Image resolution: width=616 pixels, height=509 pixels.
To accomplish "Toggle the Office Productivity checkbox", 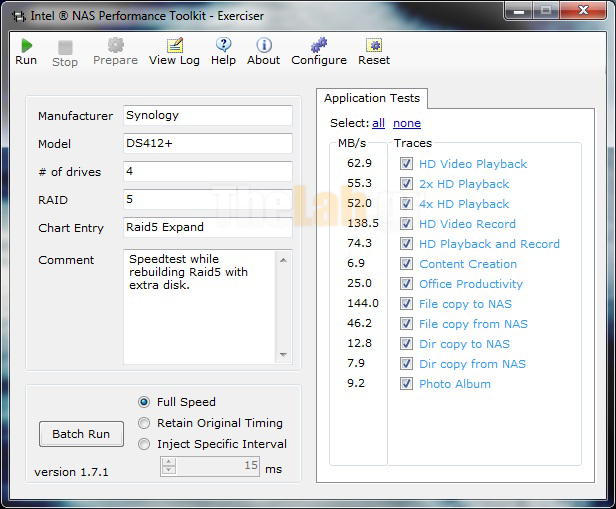I will pyautogui.click(x=406, y=284).
